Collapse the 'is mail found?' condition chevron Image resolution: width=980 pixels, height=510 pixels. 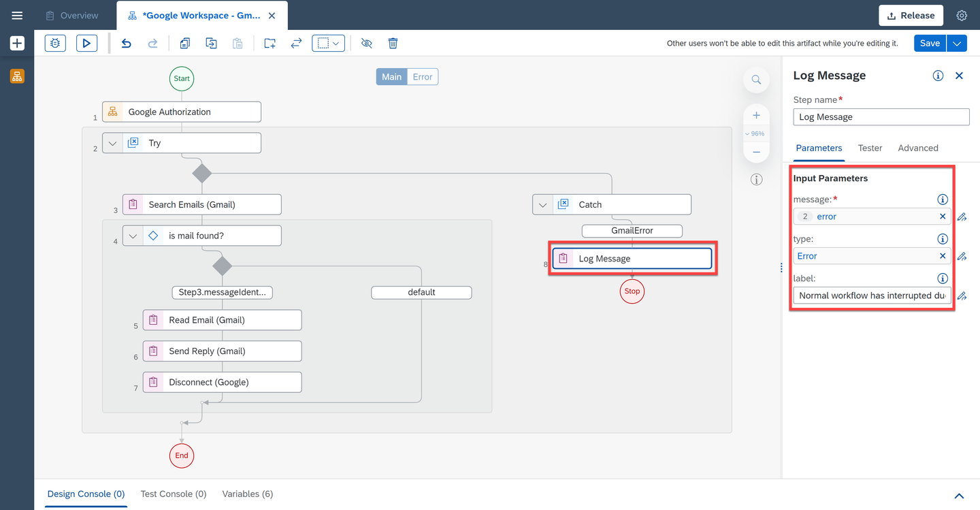coord(133,236)
